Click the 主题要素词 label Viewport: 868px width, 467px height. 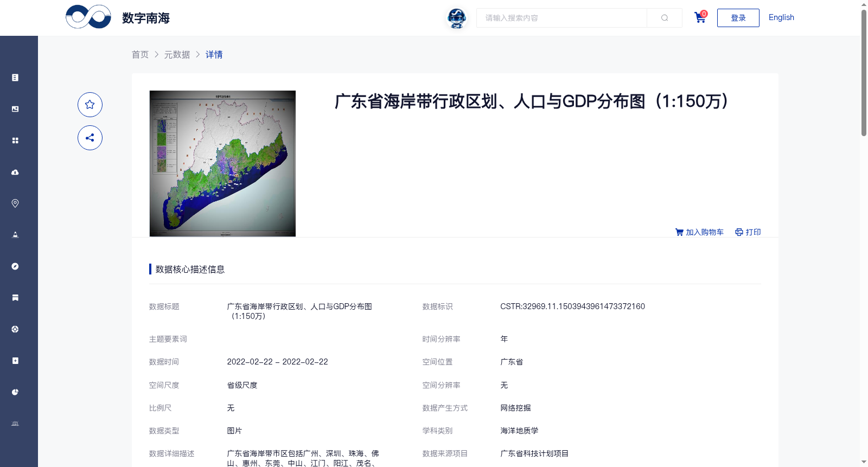pos(168,339)
